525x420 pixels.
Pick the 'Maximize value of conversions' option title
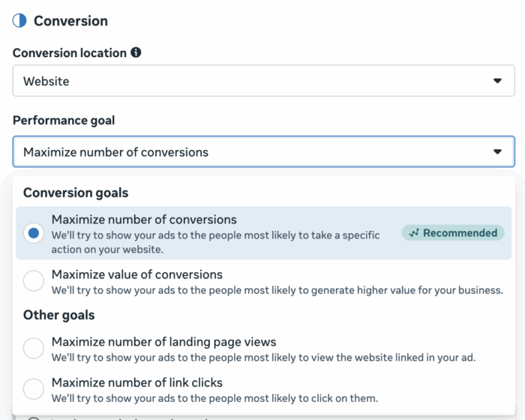[136, 274]
